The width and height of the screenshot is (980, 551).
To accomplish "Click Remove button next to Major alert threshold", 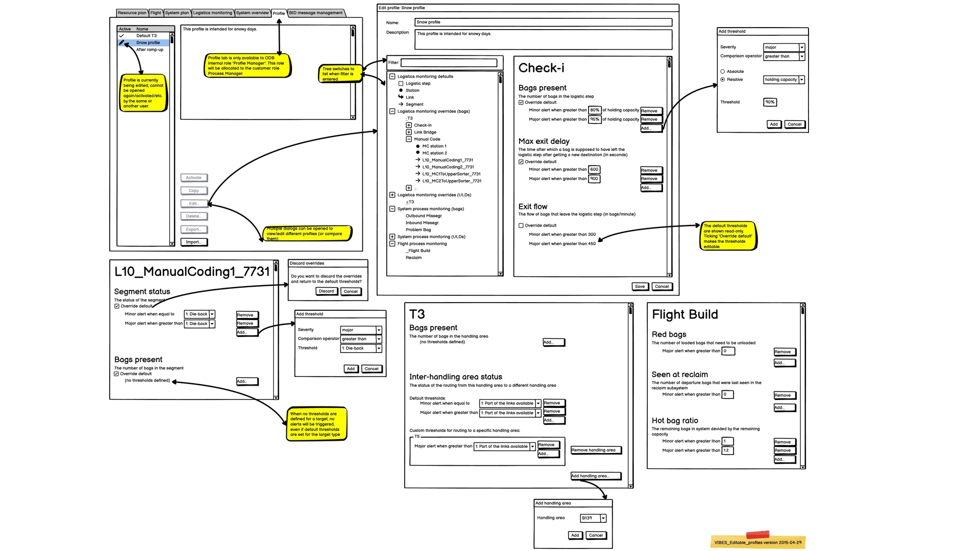I will (648, 119).
